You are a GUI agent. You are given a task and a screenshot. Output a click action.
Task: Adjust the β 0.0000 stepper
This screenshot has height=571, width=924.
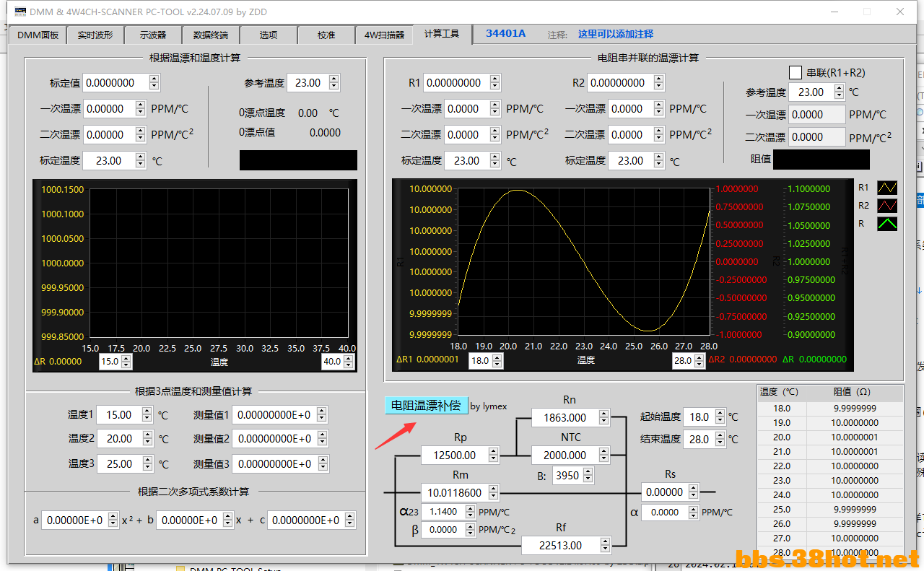pos(470,530)
